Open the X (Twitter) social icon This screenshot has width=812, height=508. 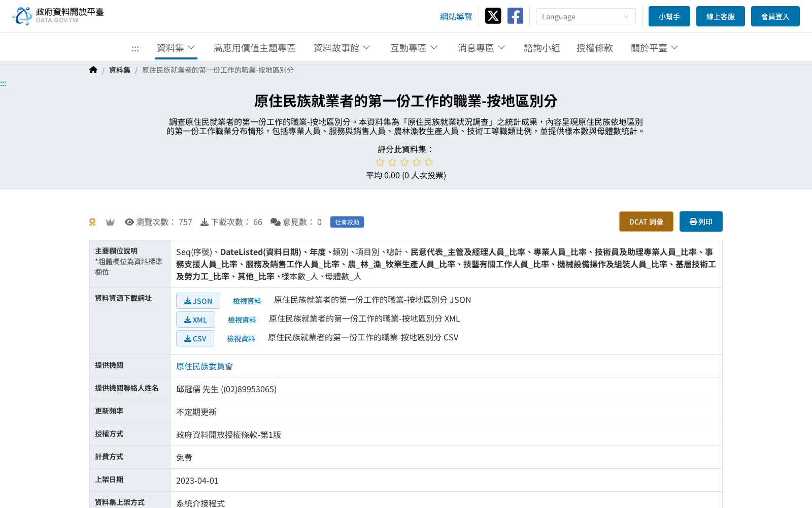pyautogui.click(x=493, y=16)
